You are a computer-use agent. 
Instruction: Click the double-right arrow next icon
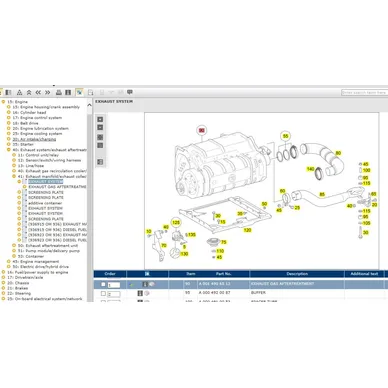47,92
